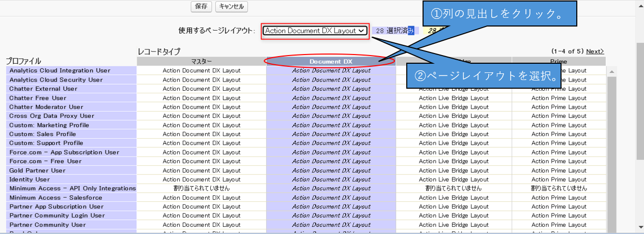644x234 pixels.
Task: Select Live Bridge cell for Custom: Sales Profile
Action: click(x=453, y=134)
